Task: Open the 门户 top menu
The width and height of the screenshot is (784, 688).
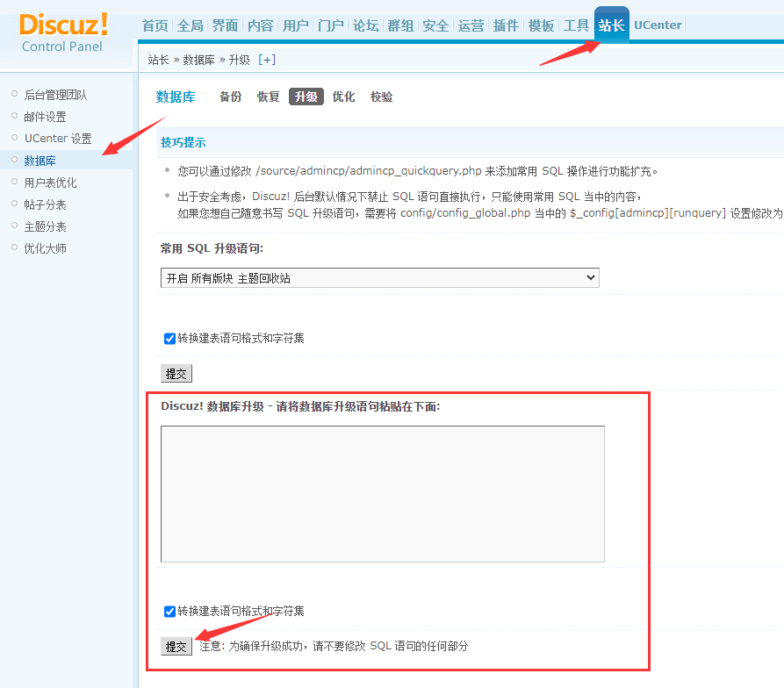Action: point(330,25)
